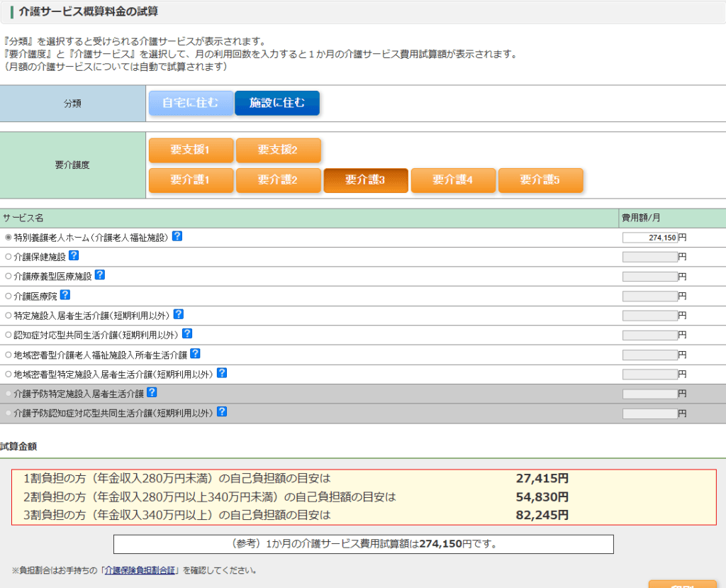Image resolution: width=726 pixels, height=588 pixels.
Task: Open help icon next to 介護保健施設
Action: (74, 256)
